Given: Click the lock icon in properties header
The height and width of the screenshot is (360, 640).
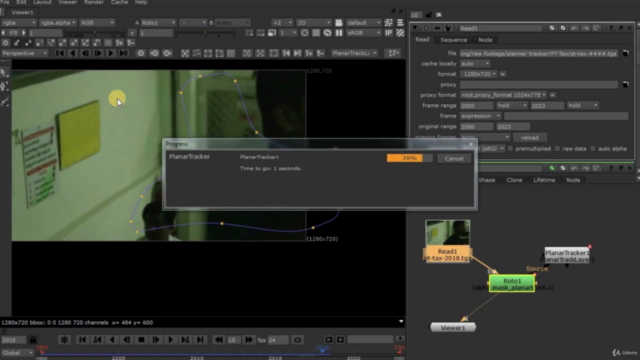Looking at the screenshot, I should tap(429, 15).
